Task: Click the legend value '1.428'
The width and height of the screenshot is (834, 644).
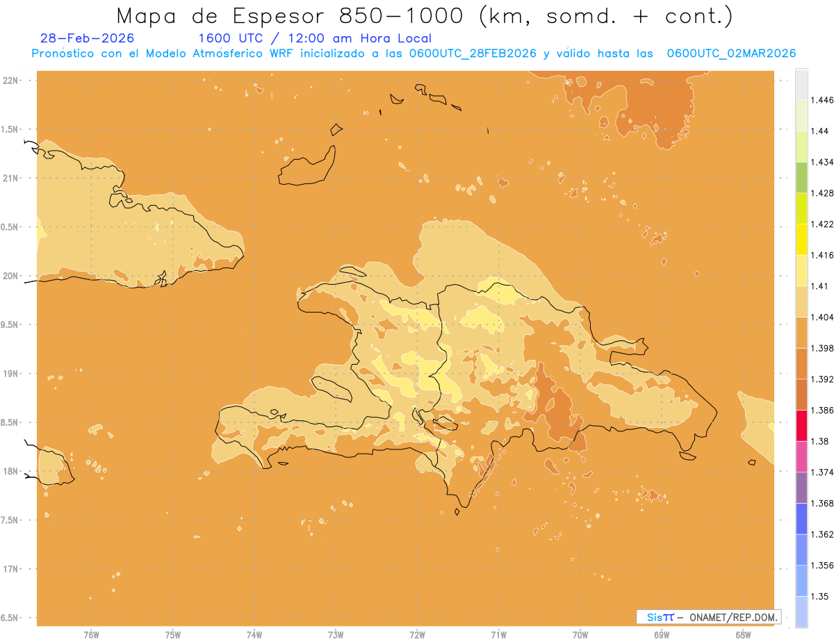Action: pos(822,193)
